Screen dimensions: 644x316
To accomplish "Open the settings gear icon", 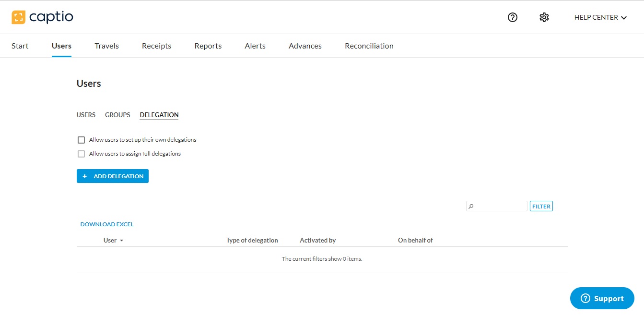I will pyautogui.click(x=544, y=17).
